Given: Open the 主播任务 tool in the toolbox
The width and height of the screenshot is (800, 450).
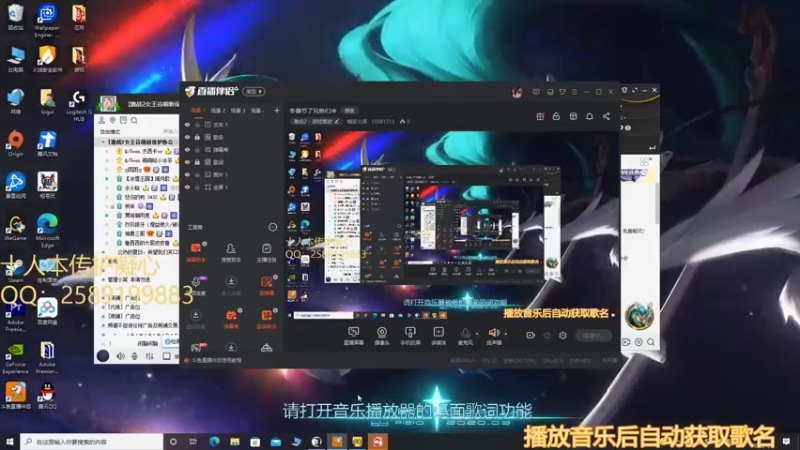Looking at the screenshot, I should (266, 252).
